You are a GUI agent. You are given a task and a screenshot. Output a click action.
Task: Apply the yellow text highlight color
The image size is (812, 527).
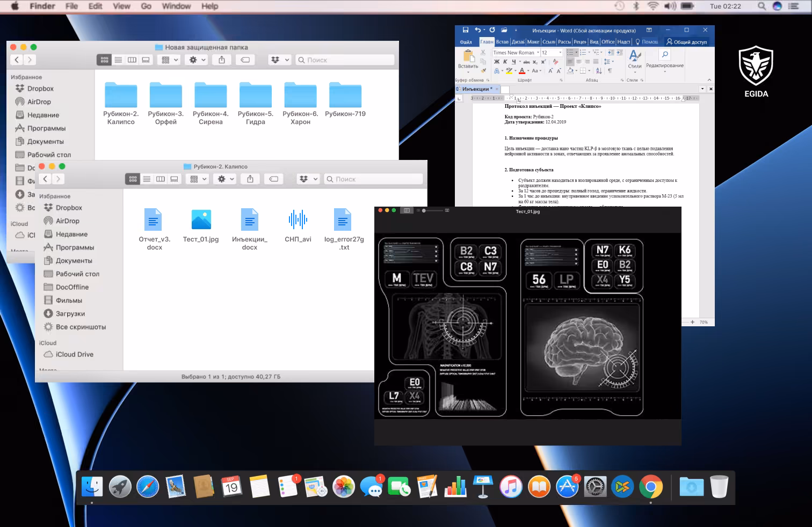pos(509,70)
